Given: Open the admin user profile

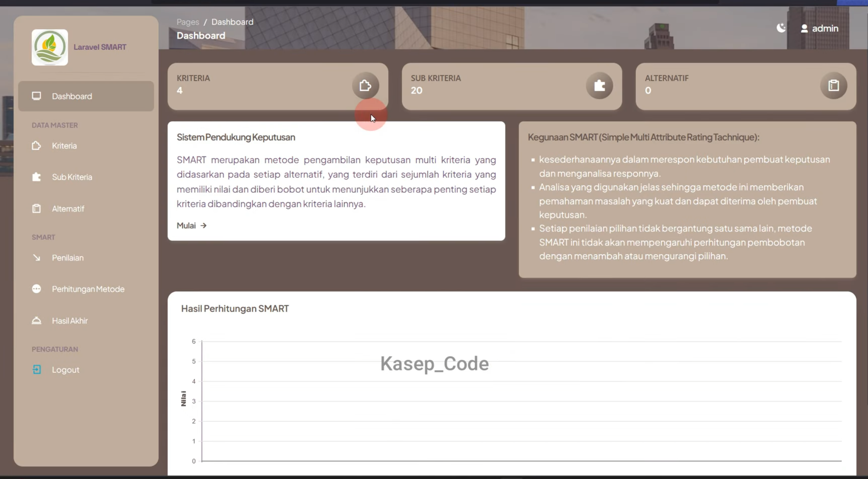Looking at the screenshot, I should (x=819, y=28).
